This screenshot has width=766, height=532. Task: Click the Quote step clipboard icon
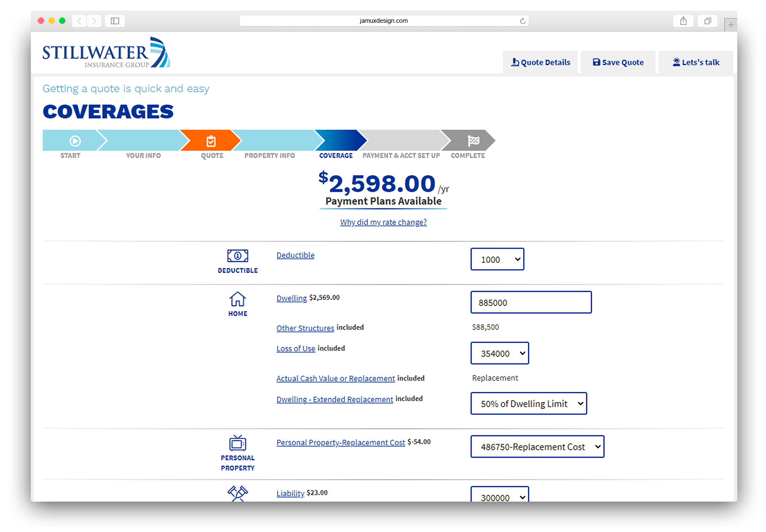click(211, 141)
